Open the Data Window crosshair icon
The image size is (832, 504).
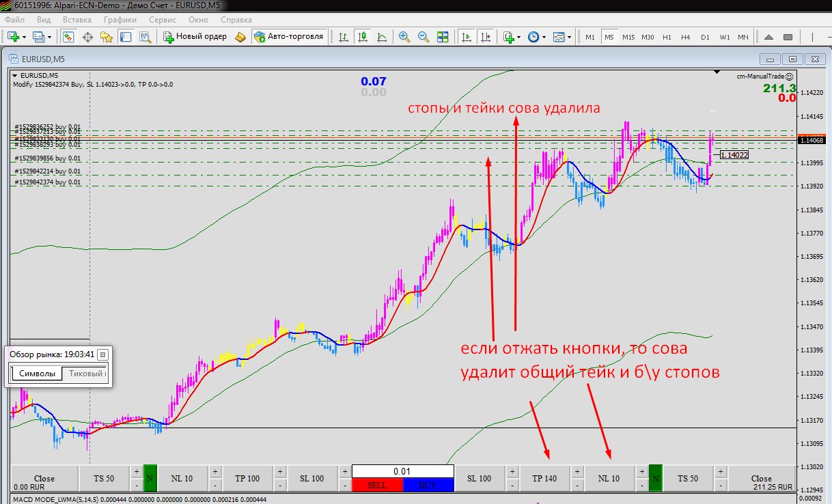coord(87,36)
